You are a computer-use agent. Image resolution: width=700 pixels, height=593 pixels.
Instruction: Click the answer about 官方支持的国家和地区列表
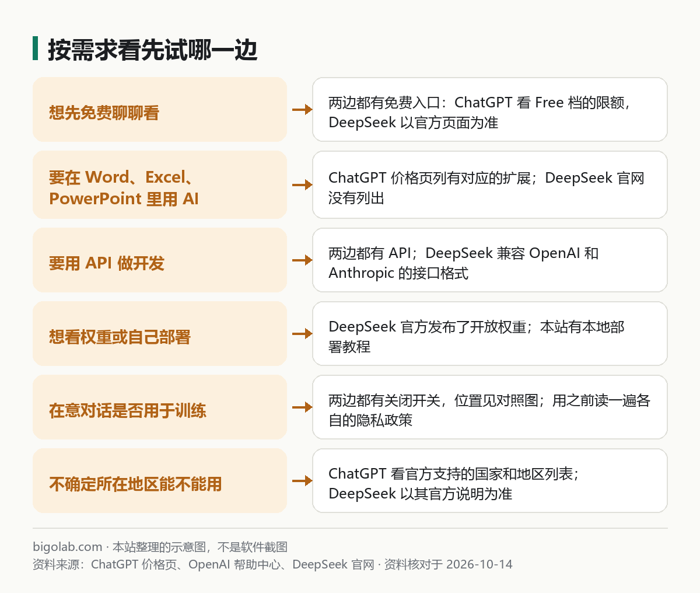pos(490,480)
